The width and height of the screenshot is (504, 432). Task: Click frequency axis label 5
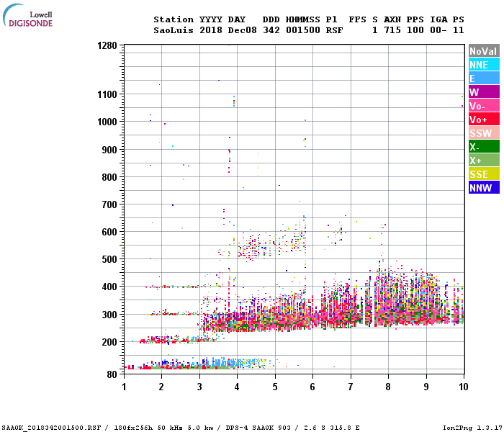click(275, 387)
